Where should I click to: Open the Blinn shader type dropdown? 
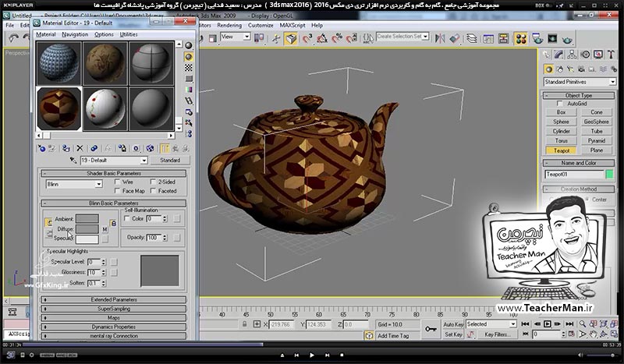click(x=74, y=184)
